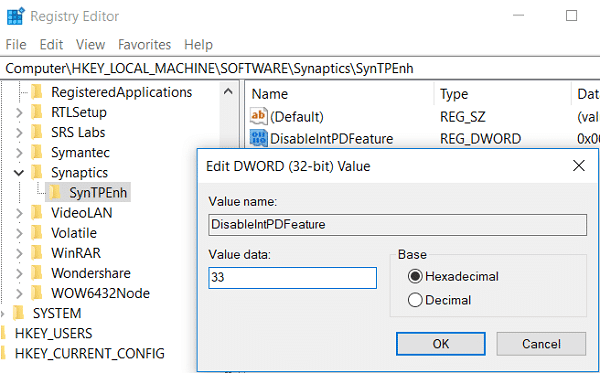
Task: Select the RegisteredApplications key label
Action: 122,92
